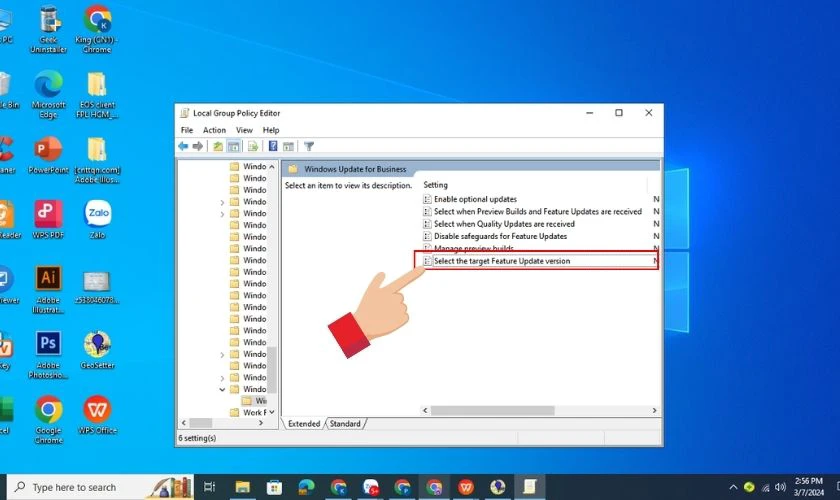This screenshot has height=500, width=840.
Task: Click the tree pane vertical scrollbar thumb
Action: 272,370
